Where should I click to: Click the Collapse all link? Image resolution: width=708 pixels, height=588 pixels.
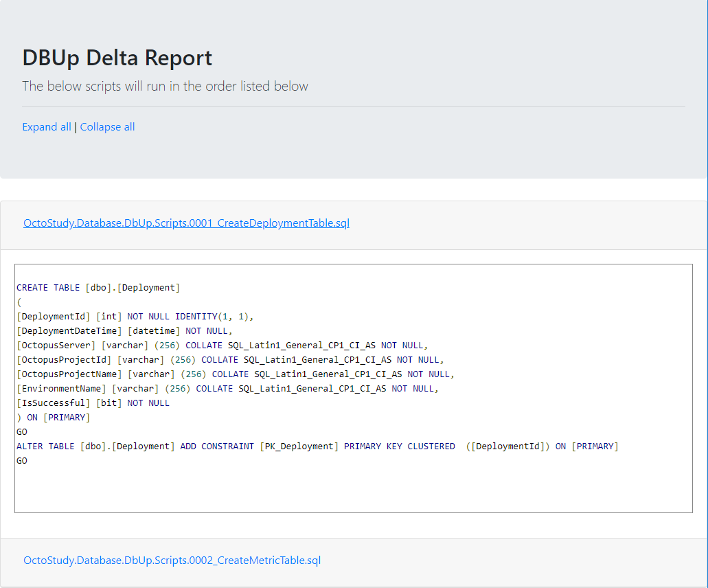107,127
